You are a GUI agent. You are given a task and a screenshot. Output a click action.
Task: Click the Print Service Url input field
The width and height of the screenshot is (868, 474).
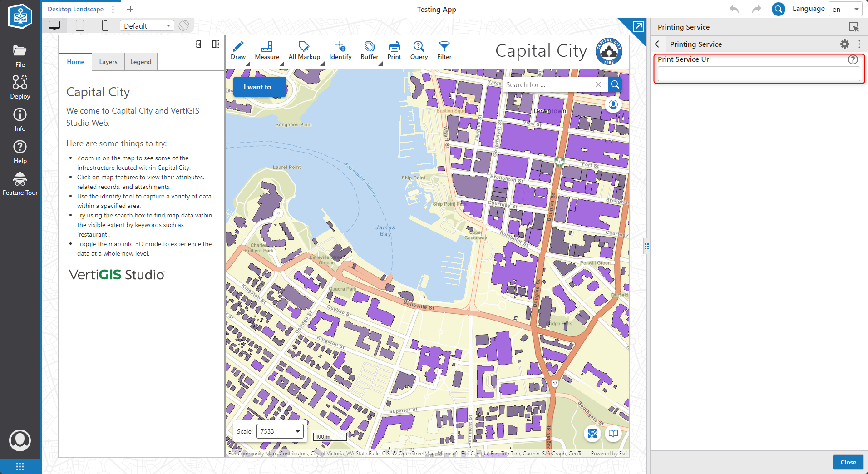(x=757, y=74)
